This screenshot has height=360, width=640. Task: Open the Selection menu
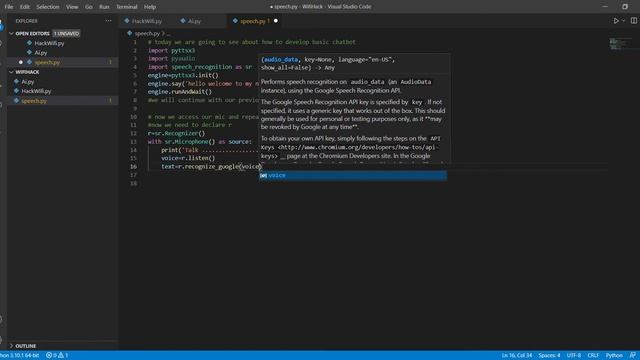click(48, 7)
